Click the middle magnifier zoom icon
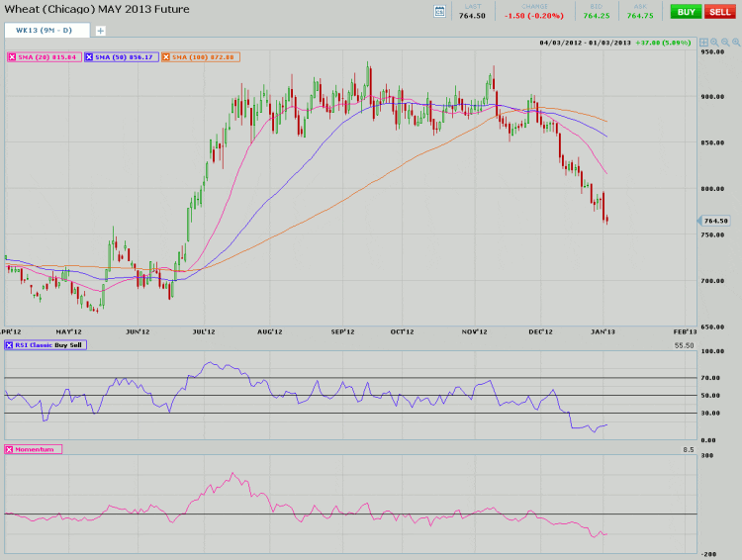This screenshot has width=742, height=560. coord(723,44)
